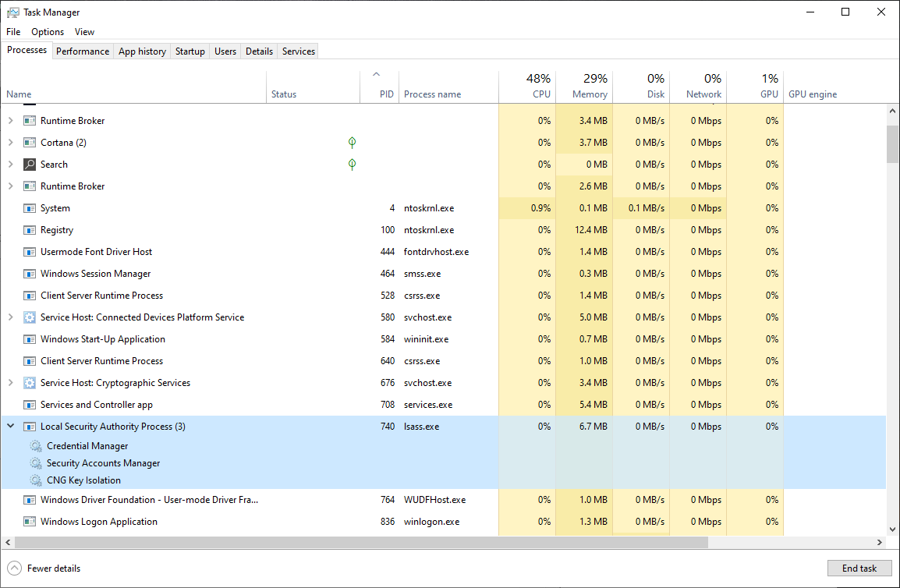
Task: Click the horizontal scrollbar thumb
Action: coord(362,542)
